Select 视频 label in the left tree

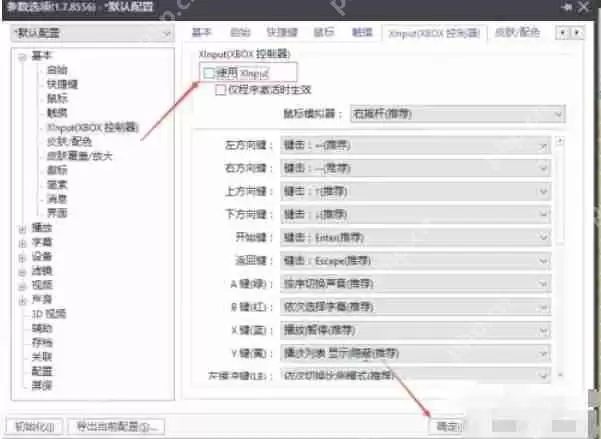tap(42, 285)
